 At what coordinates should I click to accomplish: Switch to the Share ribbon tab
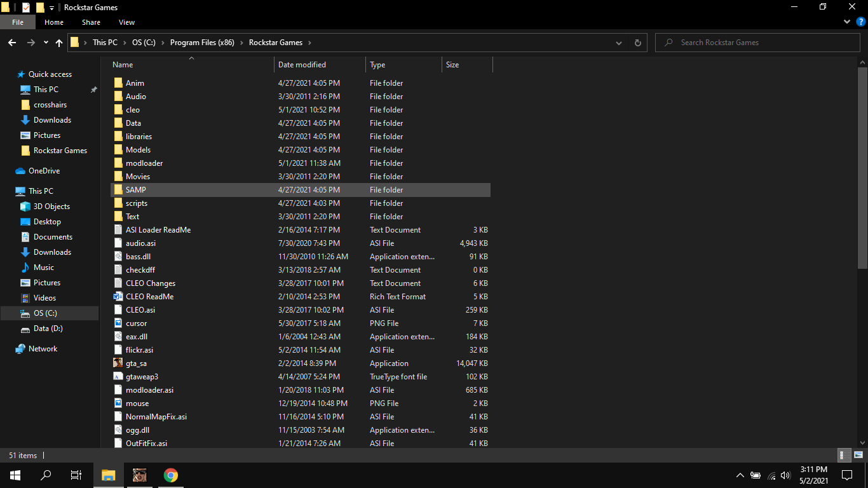[91, 22]
